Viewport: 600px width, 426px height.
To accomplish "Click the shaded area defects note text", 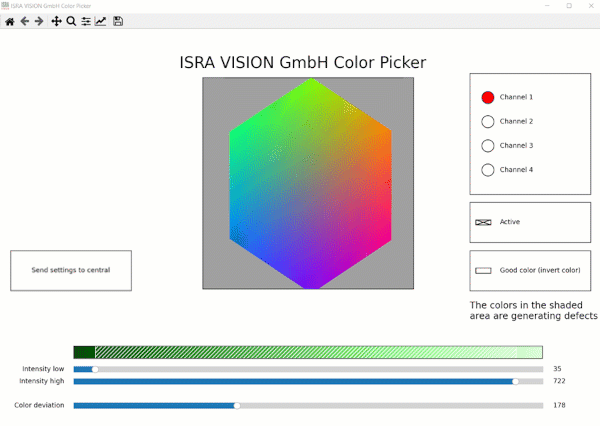I will click(x=533, y=310).
